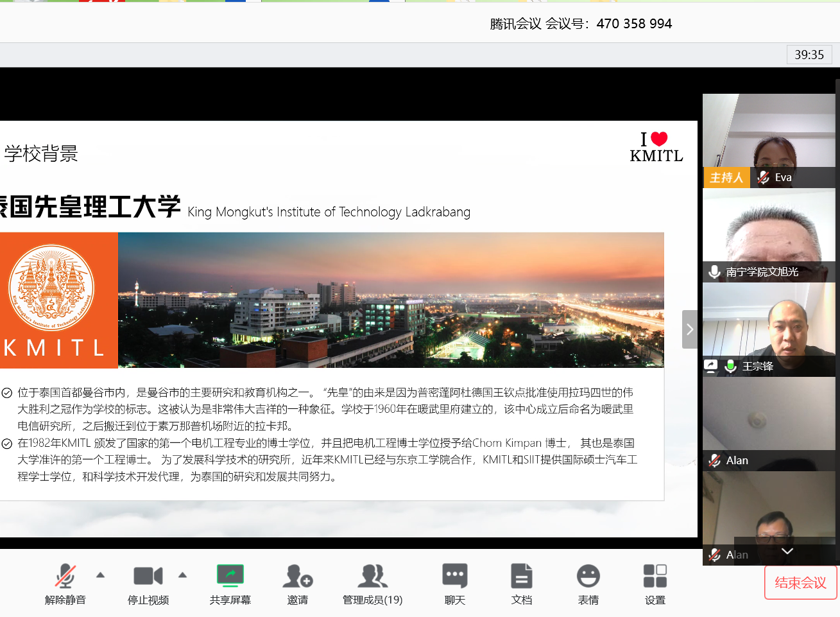Click the 结束会议 end meeting button
The width and height of the screenshot is (840, 617).
click(800, 582)
